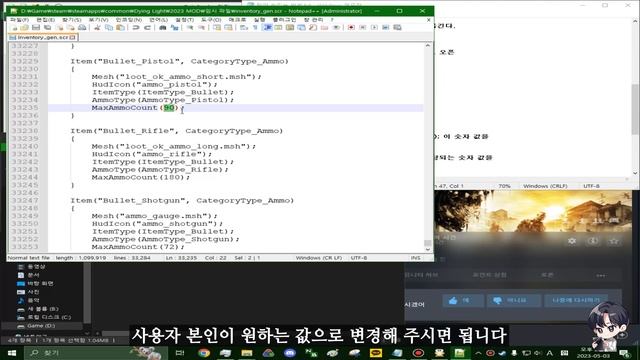Click the Windows (CR LF) status bar field
Screen dimensions: 640x360
tap(319, 258)
